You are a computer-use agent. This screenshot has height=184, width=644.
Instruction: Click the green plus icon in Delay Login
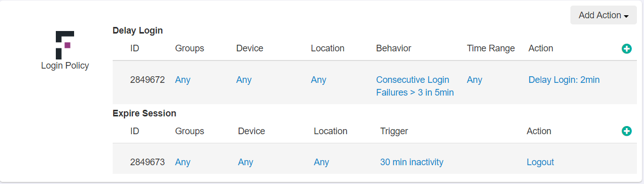[627, 49]
